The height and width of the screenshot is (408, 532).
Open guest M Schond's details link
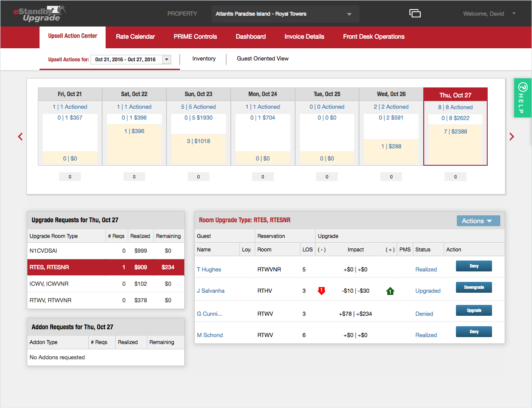210,335
